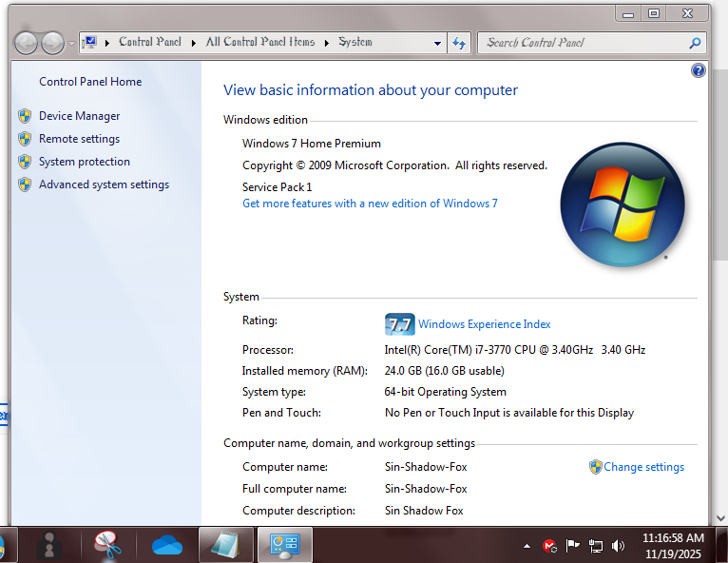
Task: Click the processor value Intel(R) Core(TM) i7-3770
Action: (515, 350)
